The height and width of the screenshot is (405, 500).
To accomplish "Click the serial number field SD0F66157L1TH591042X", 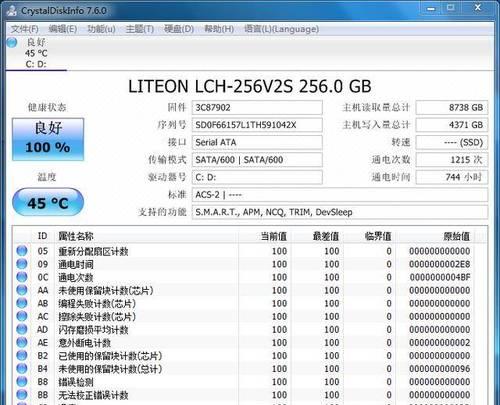I will [257, 125].
